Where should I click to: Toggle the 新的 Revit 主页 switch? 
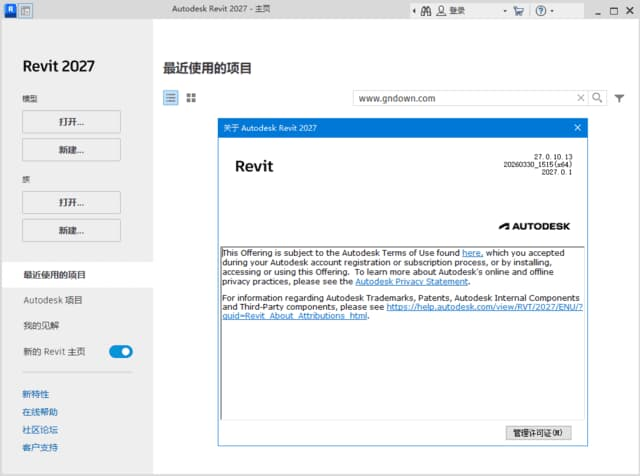pyautogui.click(x=120, y=352)
